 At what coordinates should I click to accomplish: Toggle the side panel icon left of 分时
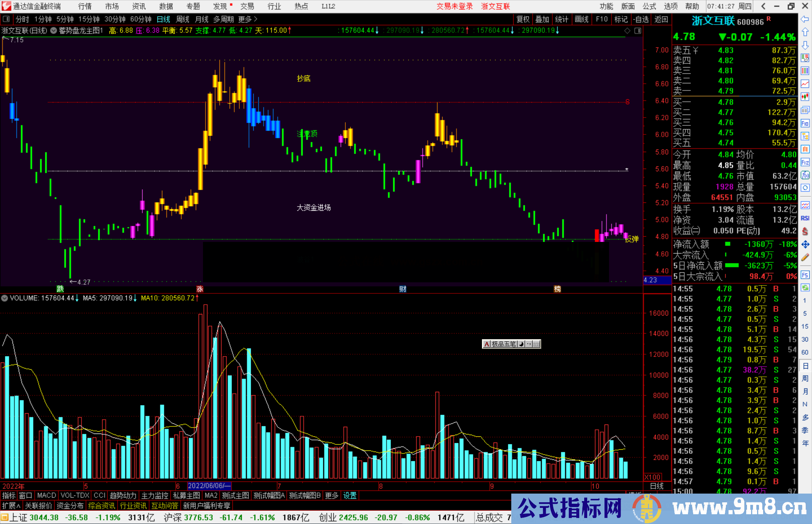pos(6,19)
